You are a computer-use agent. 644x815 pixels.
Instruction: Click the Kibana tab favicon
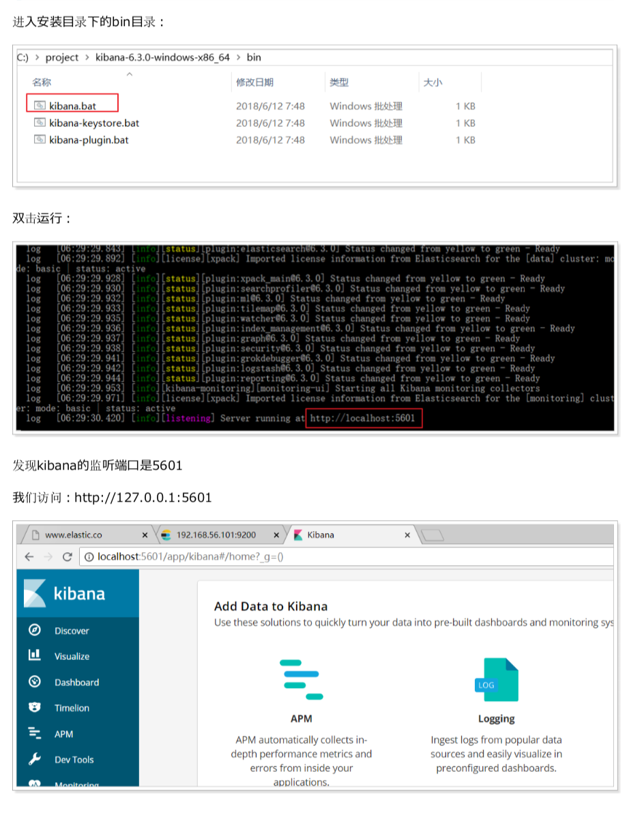pyautogui.click(x=298, y=535)
